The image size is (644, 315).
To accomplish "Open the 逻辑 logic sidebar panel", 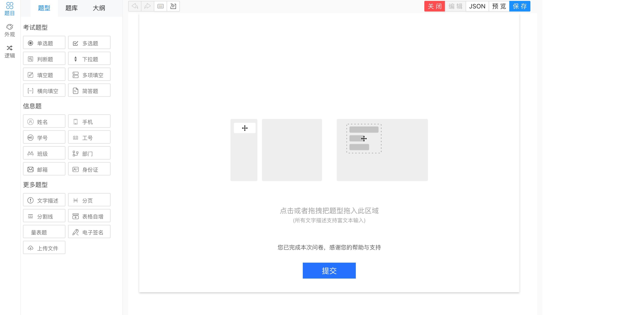I will [10, 51].
